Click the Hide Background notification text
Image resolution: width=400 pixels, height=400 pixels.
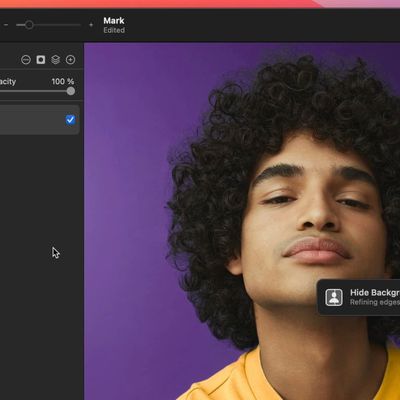coord(375,293)
